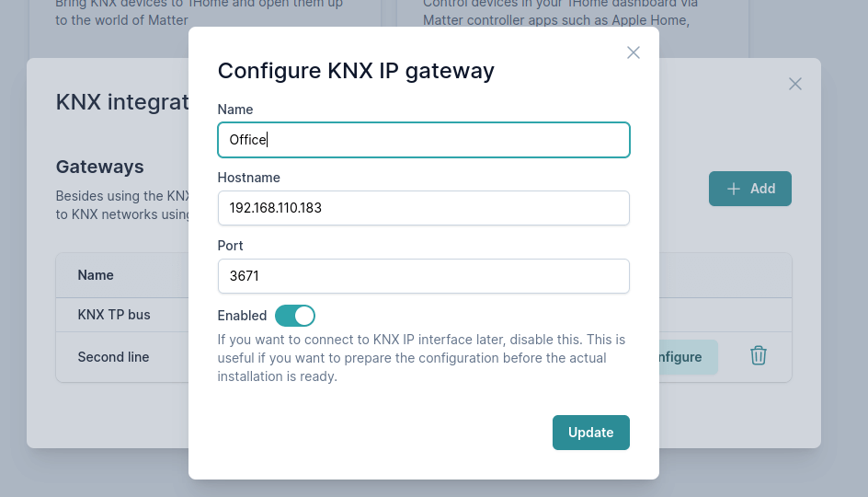Click the help text about disabling connection
The image size is (868, 497).
[x=421, y=358]
